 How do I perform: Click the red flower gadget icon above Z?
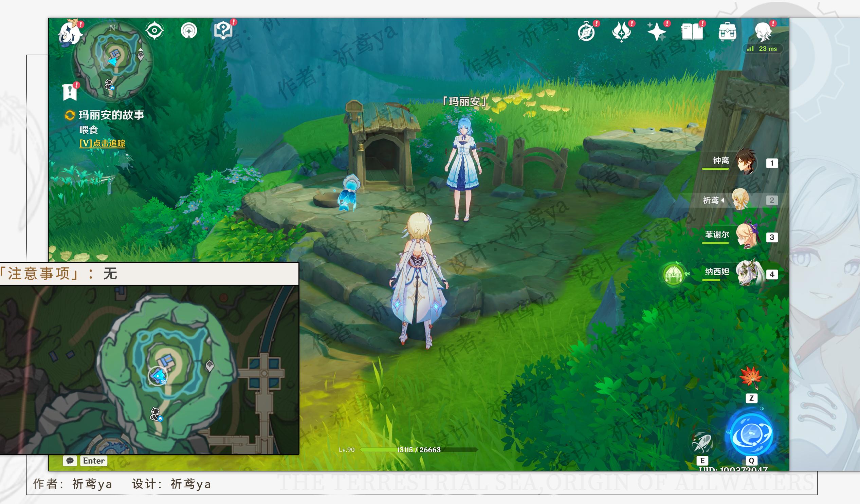click(x=751, y=377)
